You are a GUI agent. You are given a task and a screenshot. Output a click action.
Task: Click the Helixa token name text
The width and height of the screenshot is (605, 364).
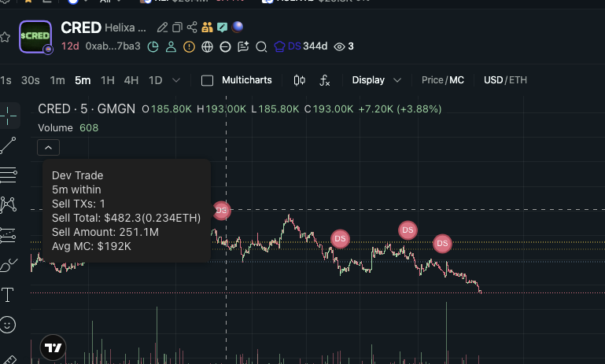125,28
